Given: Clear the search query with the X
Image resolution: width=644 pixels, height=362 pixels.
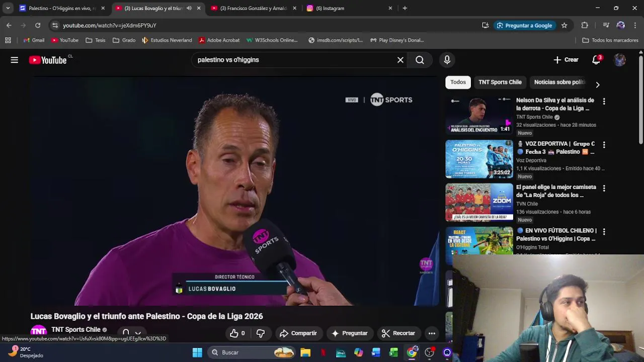Looking at the screenshot, I should point(400,60).
